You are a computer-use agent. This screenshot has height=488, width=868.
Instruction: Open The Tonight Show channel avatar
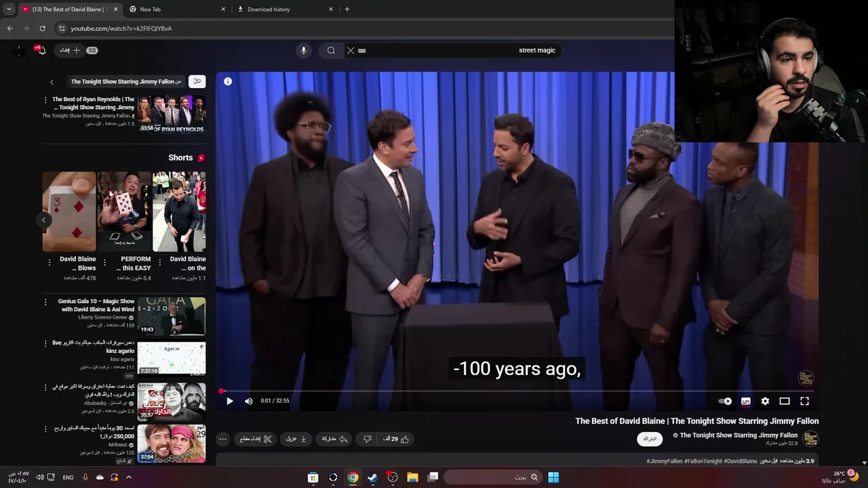click(x=810, y=439)
